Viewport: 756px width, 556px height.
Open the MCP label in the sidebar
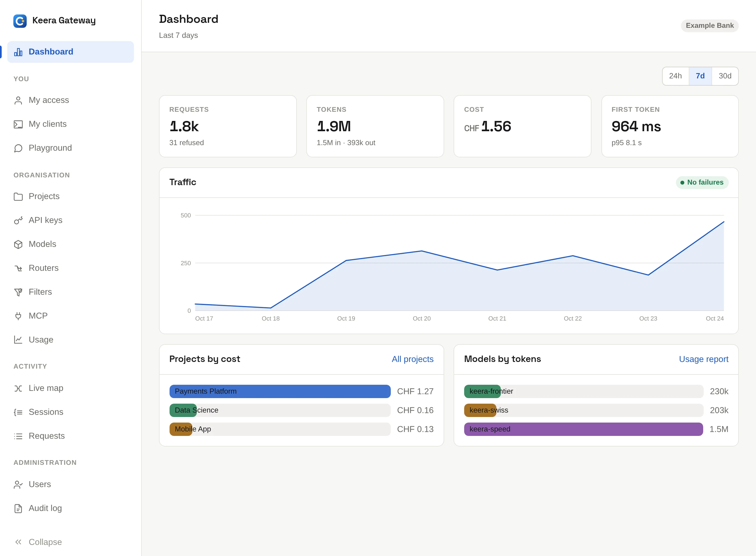[x=38, y=316]
